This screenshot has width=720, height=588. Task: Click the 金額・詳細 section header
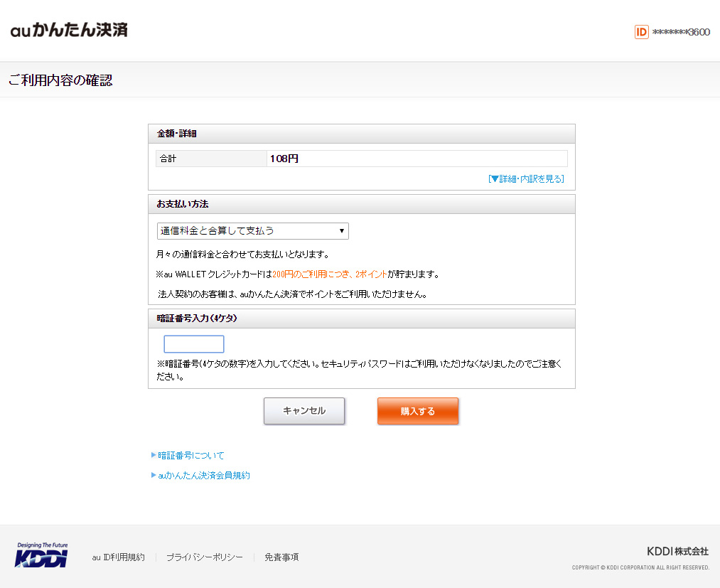361,134
